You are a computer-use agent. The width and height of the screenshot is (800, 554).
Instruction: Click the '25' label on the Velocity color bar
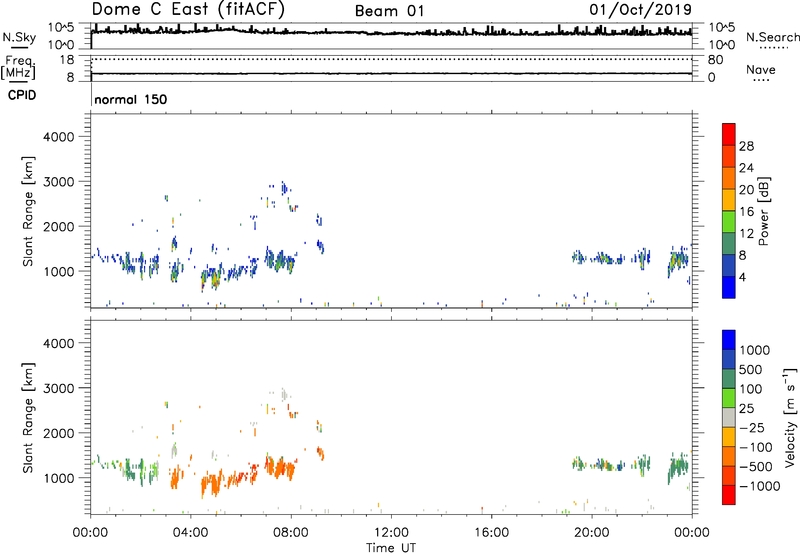pyautogui.click(x=747, y=409)
